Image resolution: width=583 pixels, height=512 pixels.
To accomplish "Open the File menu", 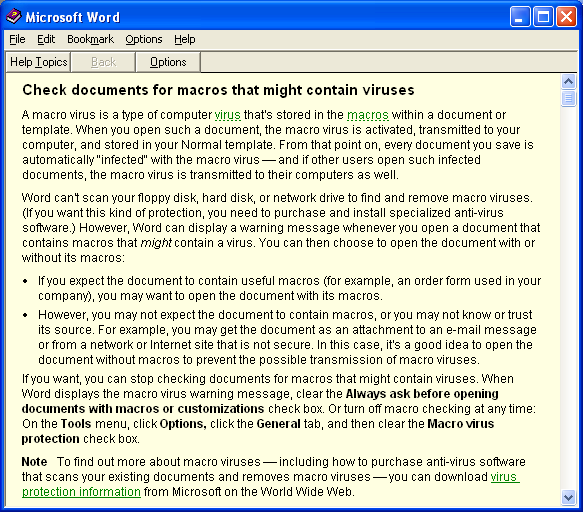I will [17, 39].
